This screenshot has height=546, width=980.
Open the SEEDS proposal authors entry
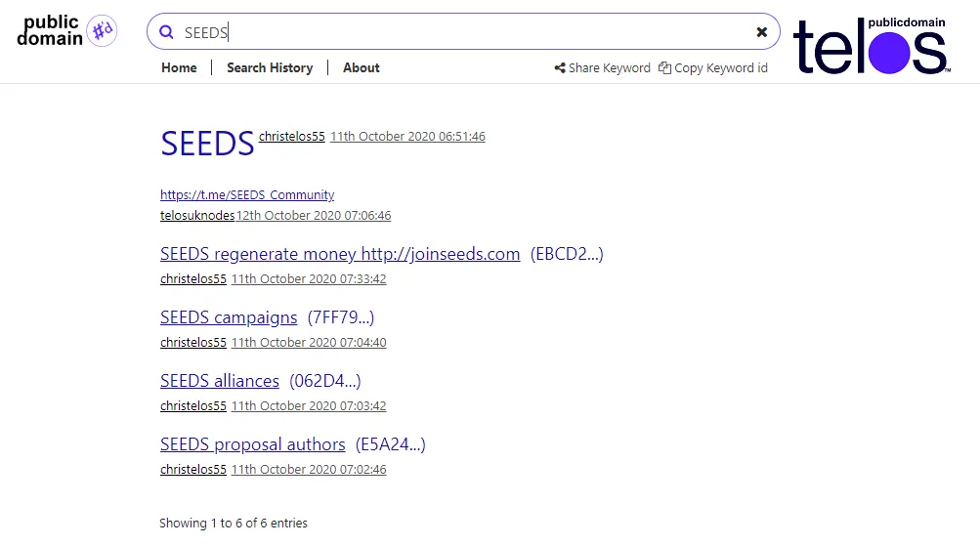[x=252, y=444]
